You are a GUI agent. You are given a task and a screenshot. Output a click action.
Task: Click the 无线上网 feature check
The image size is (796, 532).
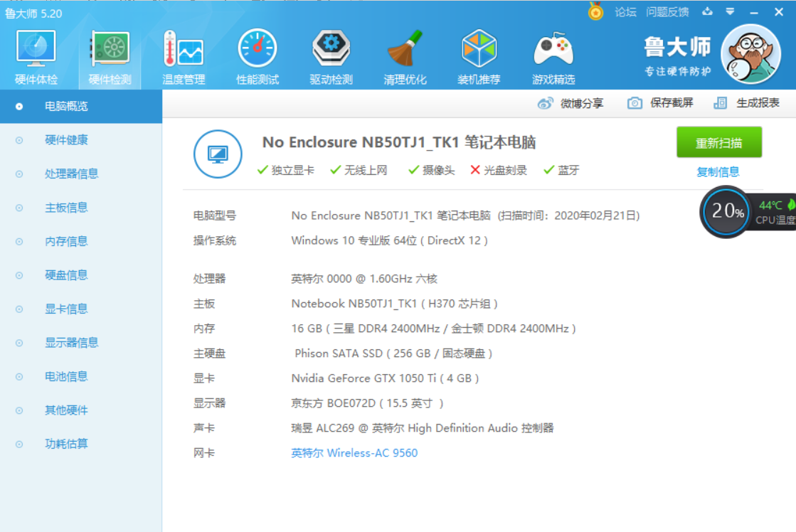(x=359, y=171)
